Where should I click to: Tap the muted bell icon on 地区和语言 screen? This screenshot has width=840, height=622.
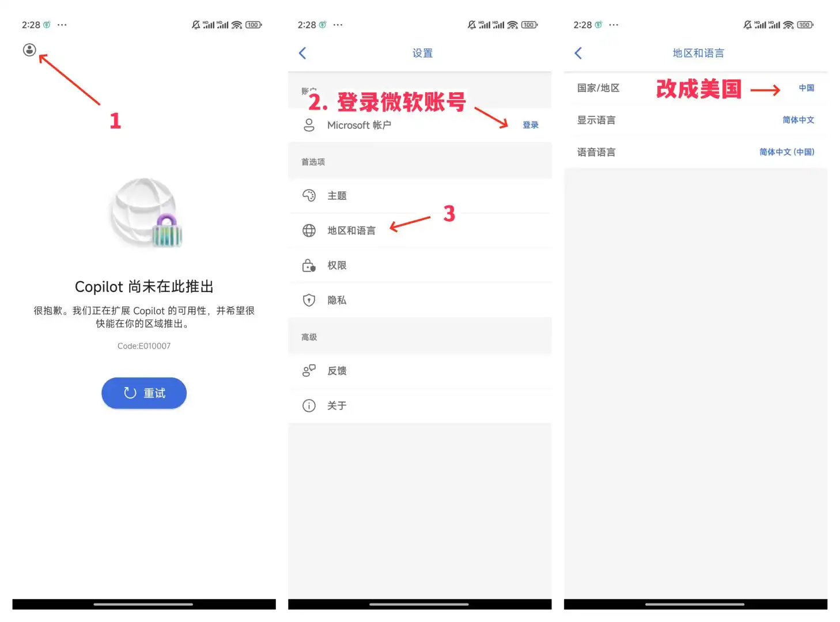(x=747, y=25)
